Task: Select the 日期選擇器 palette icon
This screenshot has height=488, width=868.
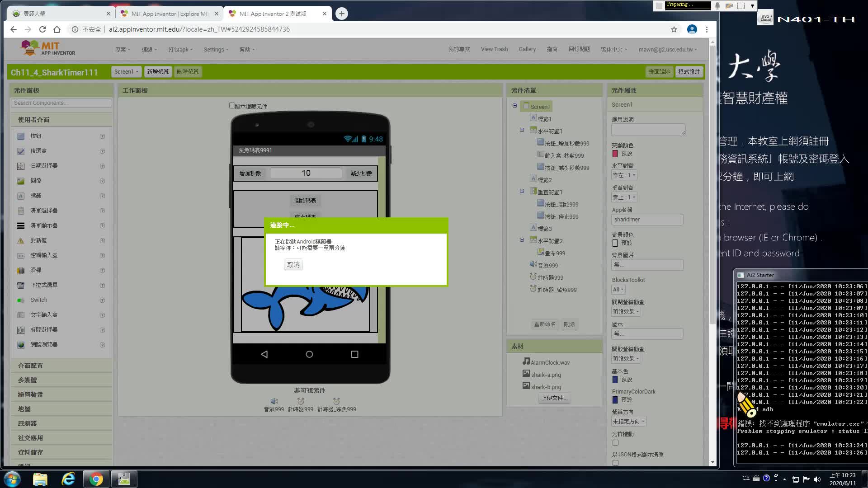Action: [21, 166]
